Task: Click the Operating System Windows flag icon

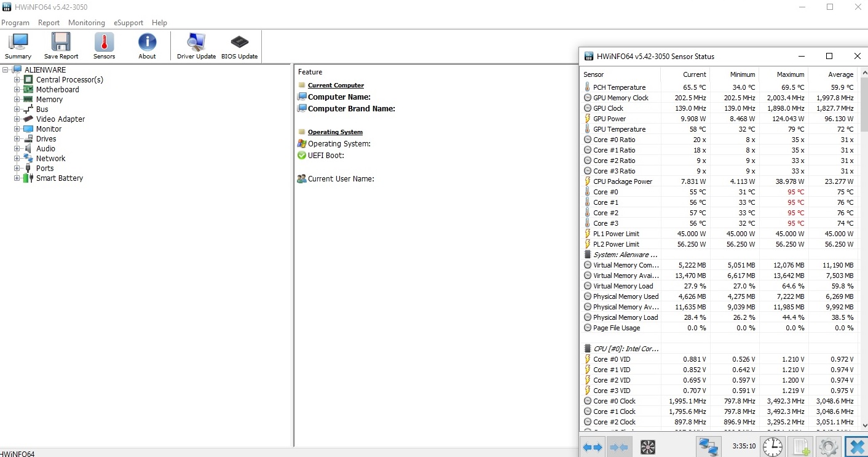Action: [301, 144]
